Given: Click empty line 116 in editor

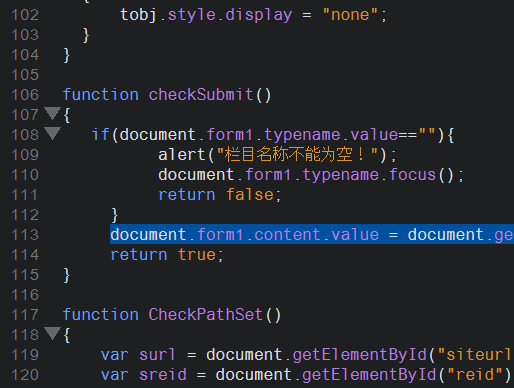Looking at the screenshot, I should coord(267,295).
